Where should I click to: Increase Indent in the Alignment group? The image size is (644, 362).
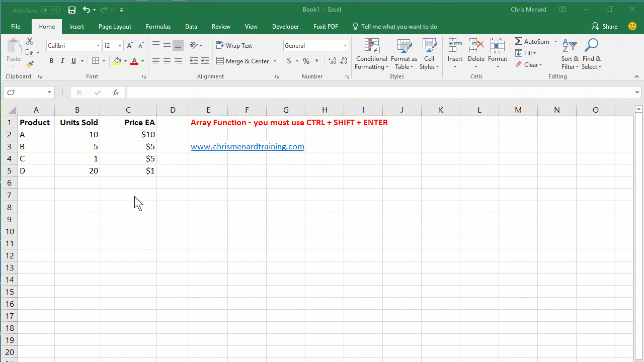pyautogui.click(x=205, y=61)
